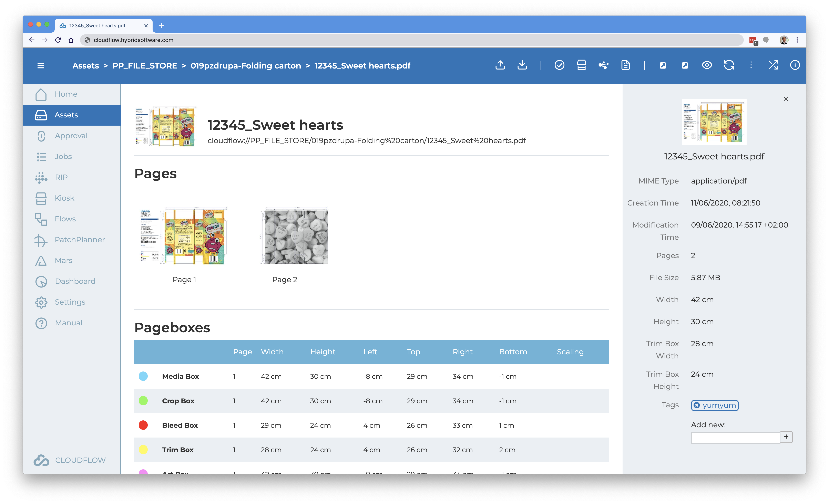Remove the yumyum tag with its x

click(697, 405)
